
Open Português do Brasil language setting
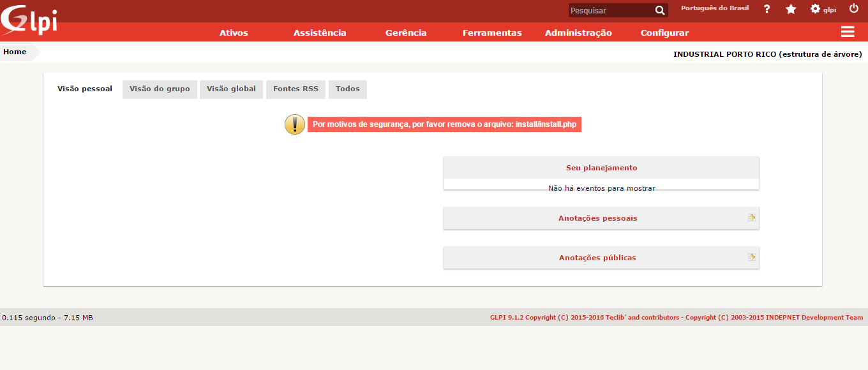pyautogui.click(x=714, y=8)
